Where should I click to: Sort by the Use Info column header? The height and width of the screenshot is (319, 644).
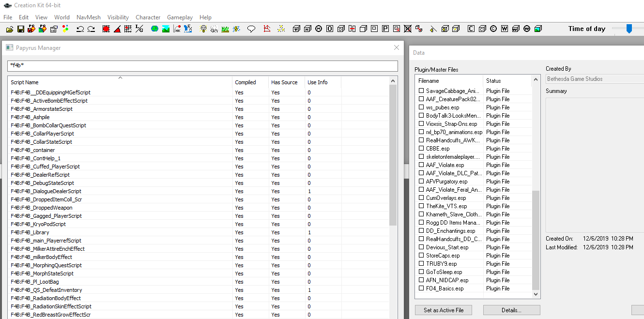323,82
